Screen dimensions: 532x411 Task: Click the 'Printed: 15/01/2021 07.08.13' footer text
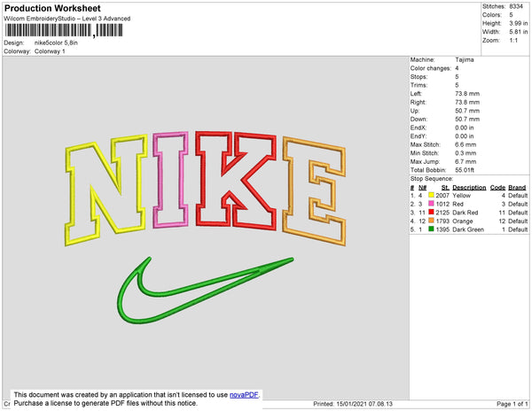[x=353, y=404]
